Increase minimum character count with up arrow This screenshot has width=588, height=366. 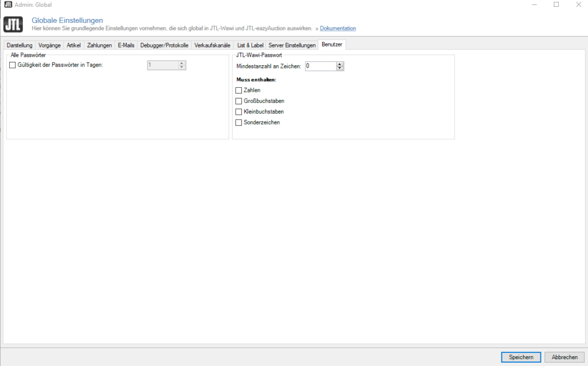click(340, 64)
